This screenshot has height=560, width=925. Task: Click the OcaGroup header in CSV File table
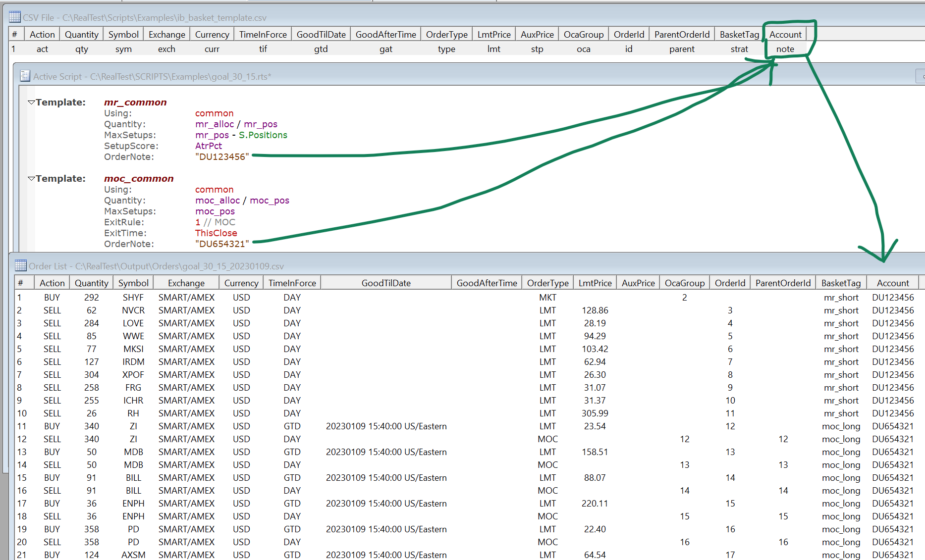tap(583, 35)
